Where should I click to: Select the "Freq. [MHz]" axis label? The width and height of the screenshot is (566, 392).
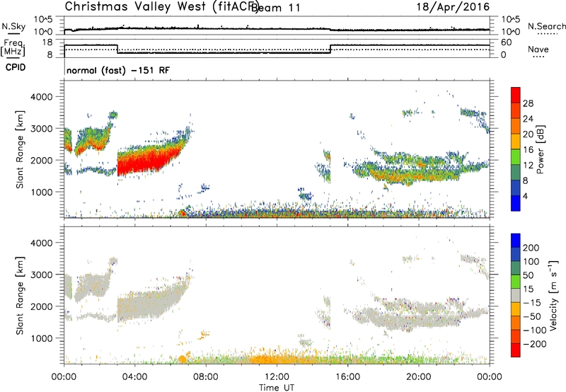click(x=13, y=47)
